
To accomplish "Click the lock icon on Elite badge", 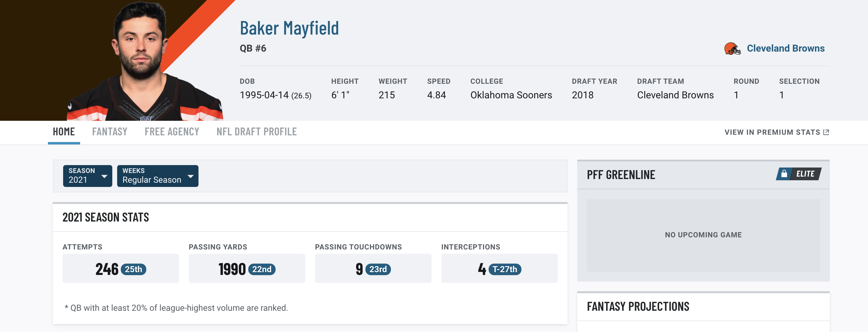I will tap(784, 174).
